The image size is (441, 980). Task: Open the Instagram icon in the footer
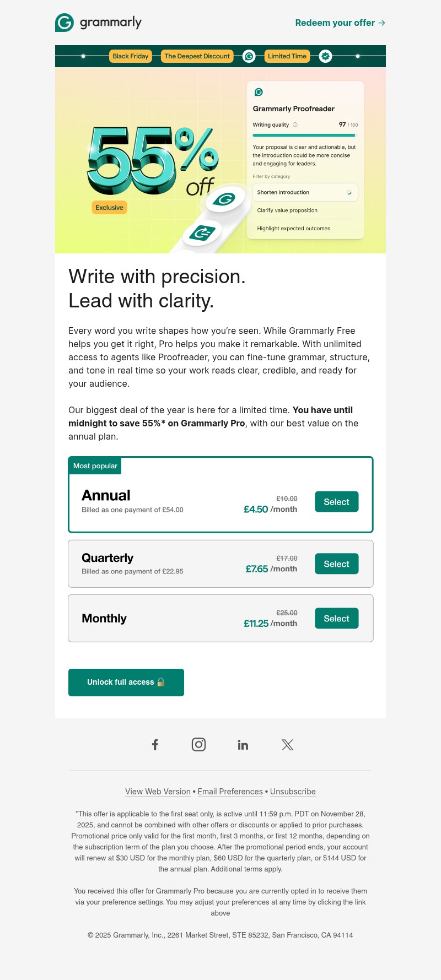[198, 744]
